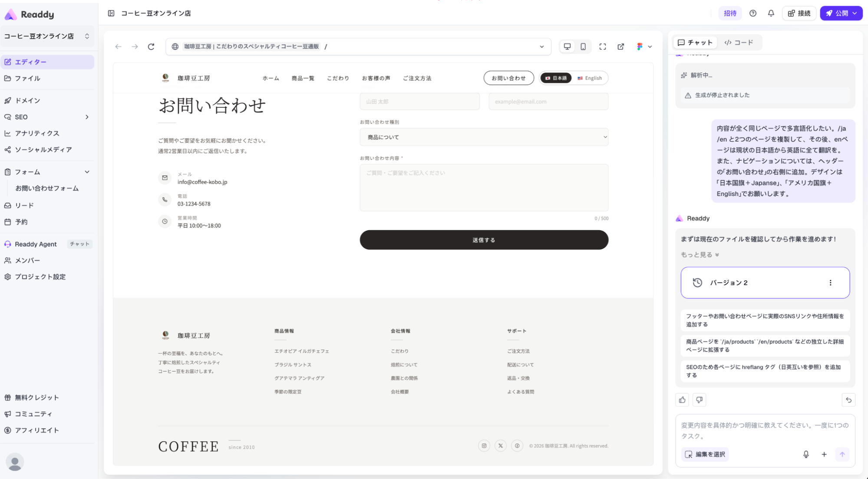Click the 送信する submit button

tap(484, 240)
